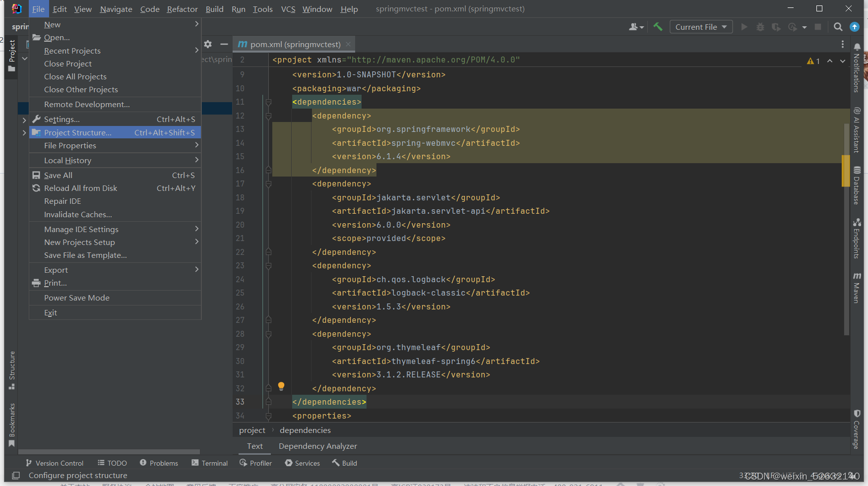Screen dimensions: 868x486
Task: Choose Remote Development... item
Action: coord(115,104)
